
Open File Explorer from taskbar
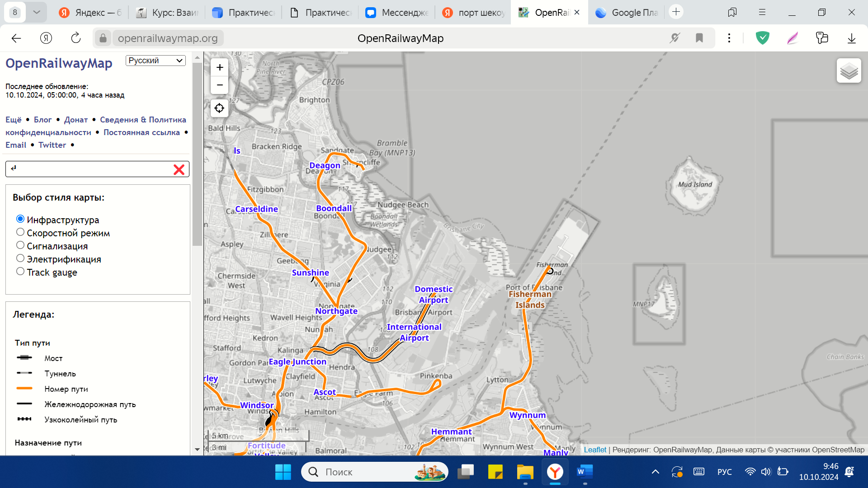click(525, 472)
